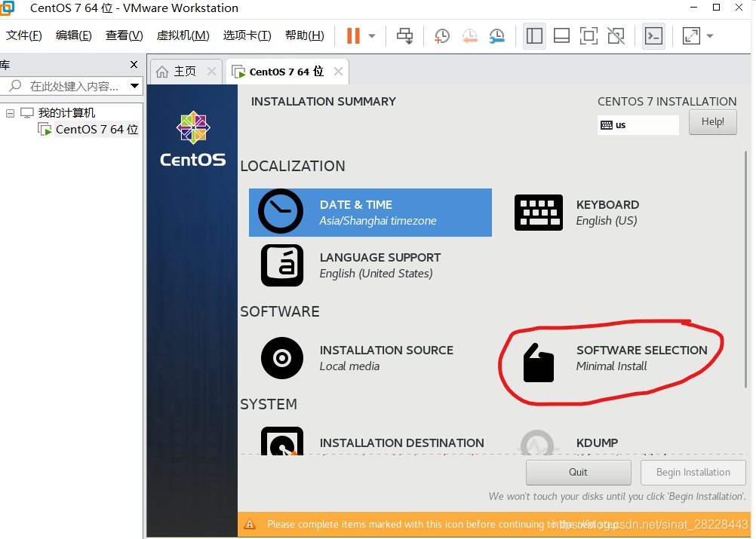Close the 主页 tab
Screen dimensions: 756x539
(211, 72)
